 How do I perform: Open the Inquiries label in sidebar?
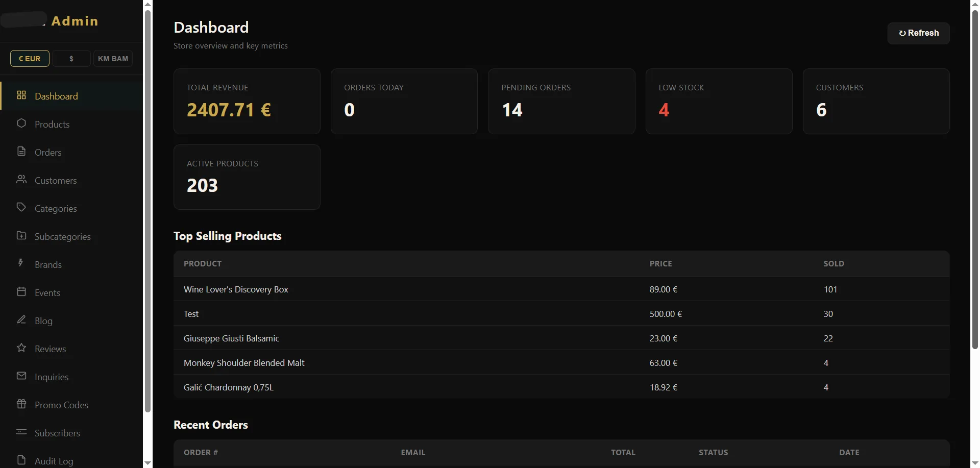pos(52,377)
